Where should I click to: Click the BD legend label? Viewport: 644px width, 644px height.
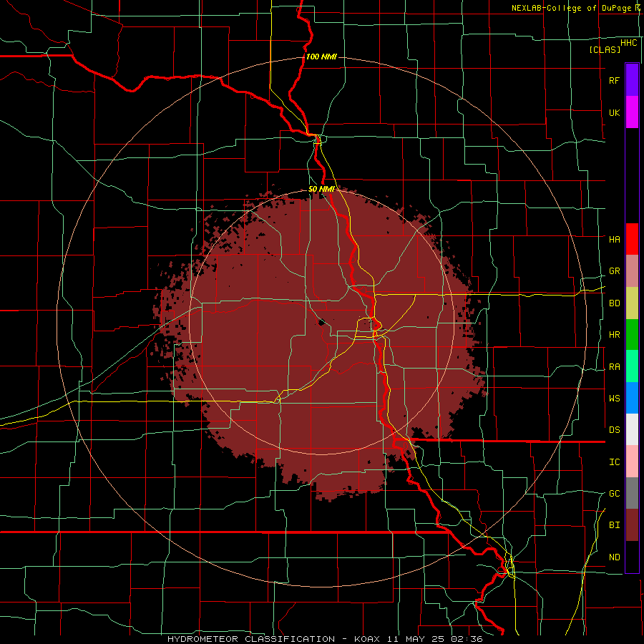(614, 303)
